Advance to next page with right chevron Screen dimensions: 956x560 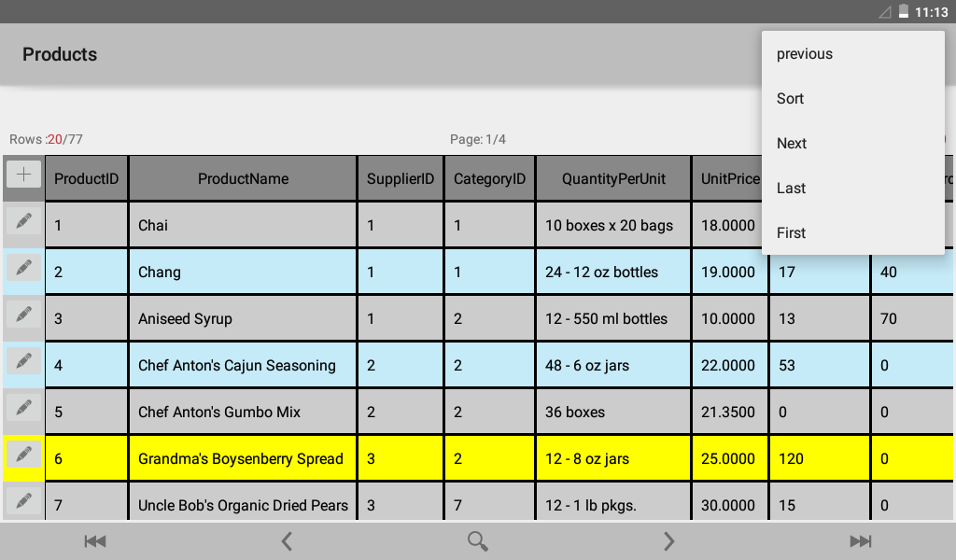[668, 541]
